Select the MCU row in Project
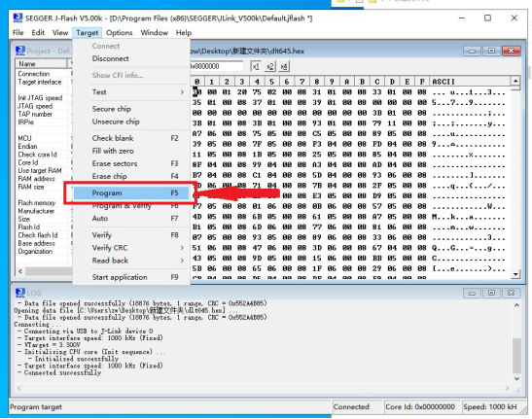532x419 pixels. pyautogui.click(x=43, y=138)
